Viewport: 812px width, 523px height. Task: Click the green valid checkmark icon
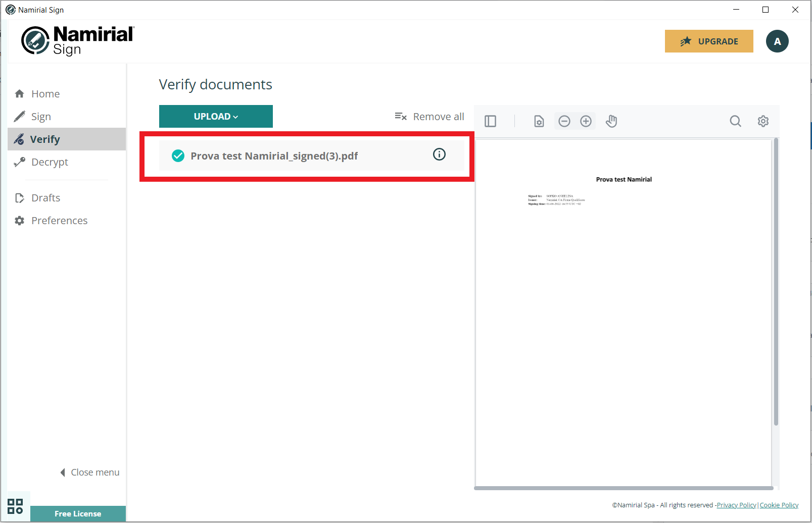click(178, 156)
